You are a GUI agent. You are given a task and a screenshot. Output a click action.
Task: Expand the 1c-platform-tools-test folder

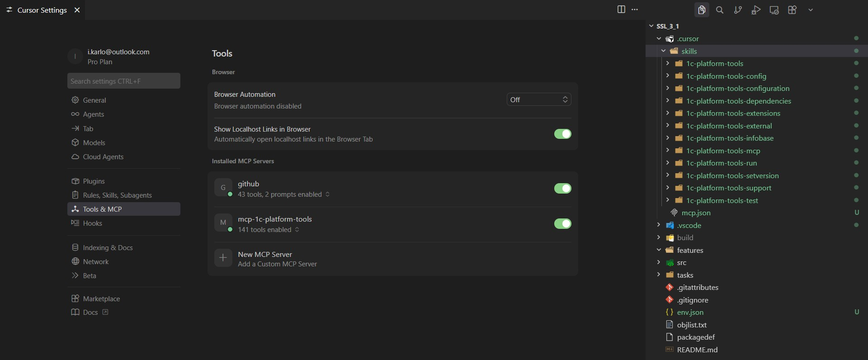click(x=668, y=200)
